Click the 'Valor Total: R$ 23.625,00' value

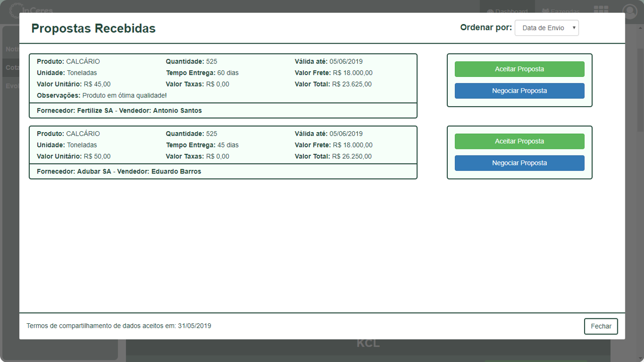pos(333,84)
